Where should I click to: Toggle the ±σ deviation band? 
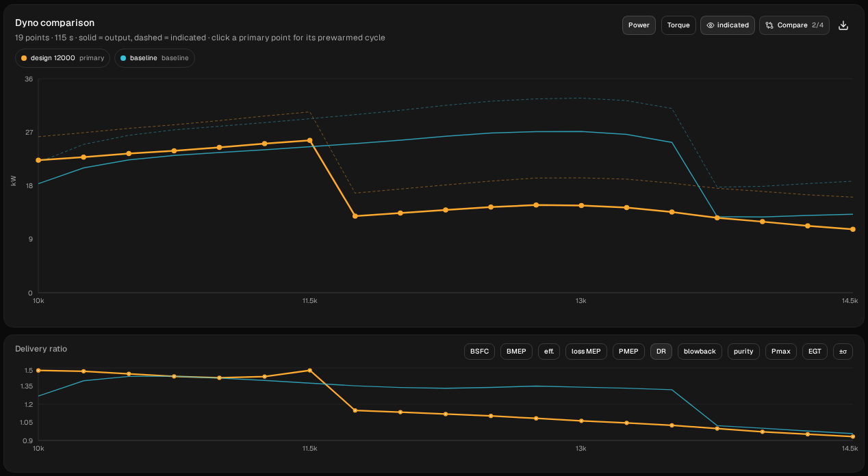click(x=843, y=352)
